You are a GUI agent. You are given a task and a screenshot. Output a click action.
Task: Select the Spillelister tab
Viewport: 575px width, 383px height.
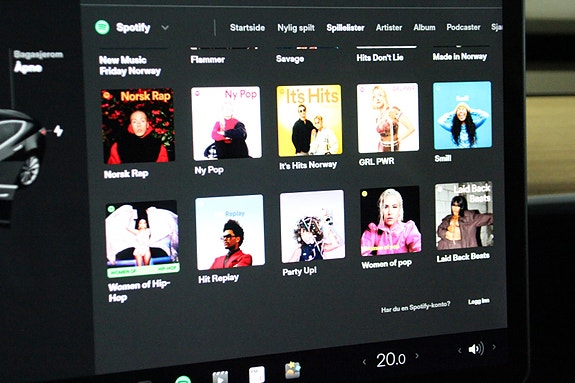[345, 28]
